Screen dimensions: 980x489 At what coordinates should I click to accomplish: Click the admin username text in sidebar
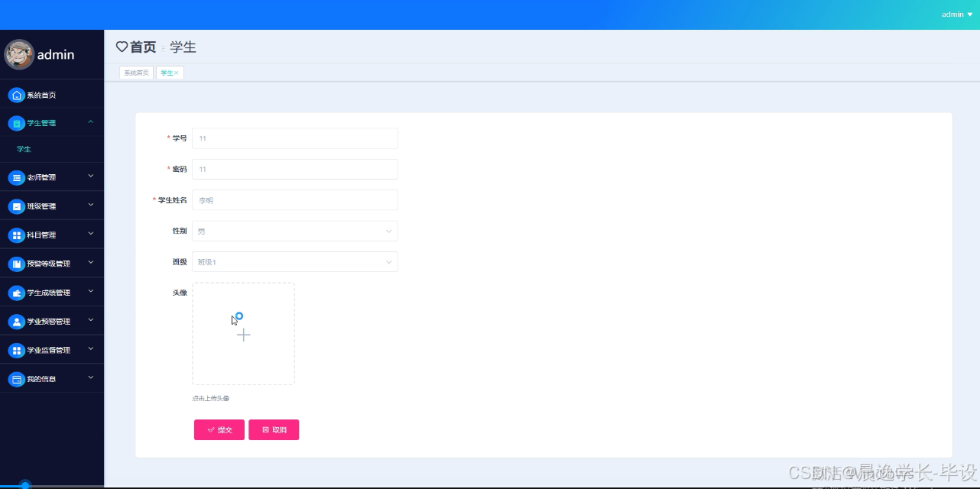click(56, 54)
